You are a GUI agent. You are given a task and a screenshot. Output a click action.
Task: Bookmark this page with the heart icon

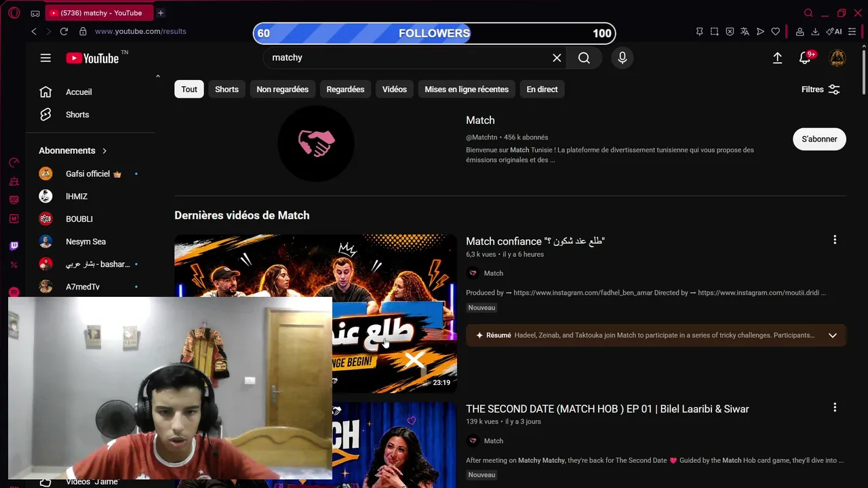point(776,31)
